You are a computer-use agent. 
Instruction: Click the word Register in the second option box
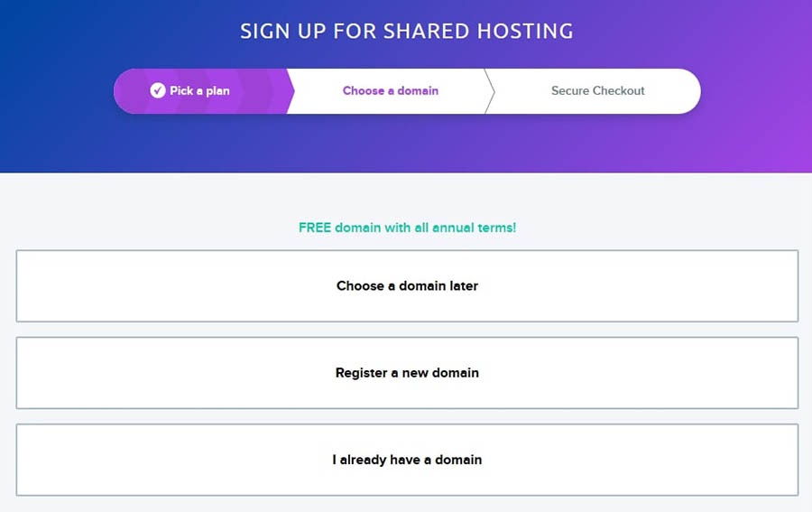(362, 373)
